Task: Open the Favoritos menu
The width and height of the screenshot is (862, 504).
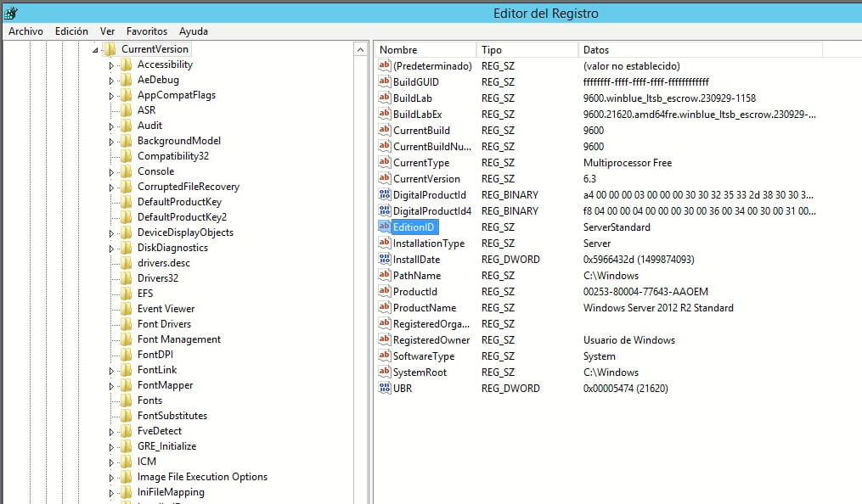Action: coord(146,31)
